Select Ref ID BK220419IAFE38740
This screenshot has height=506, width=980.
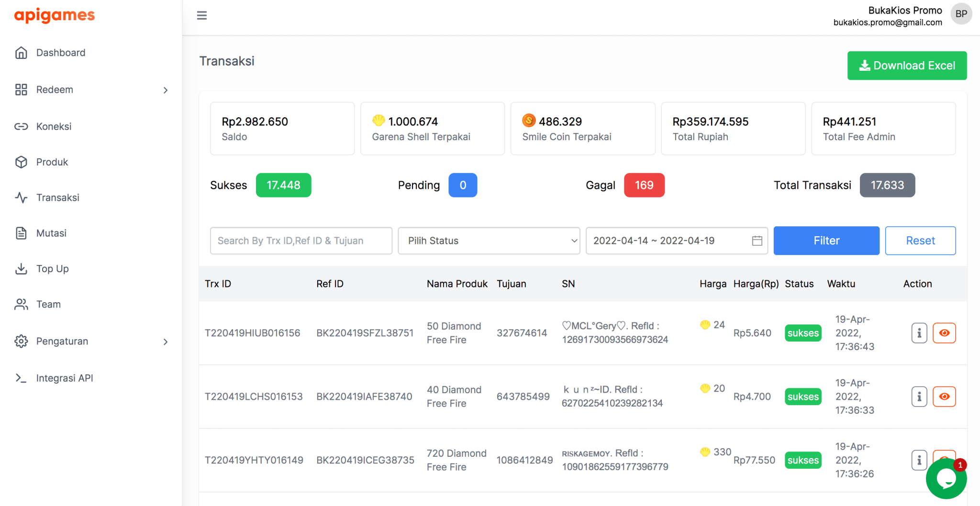click(364, 396)
